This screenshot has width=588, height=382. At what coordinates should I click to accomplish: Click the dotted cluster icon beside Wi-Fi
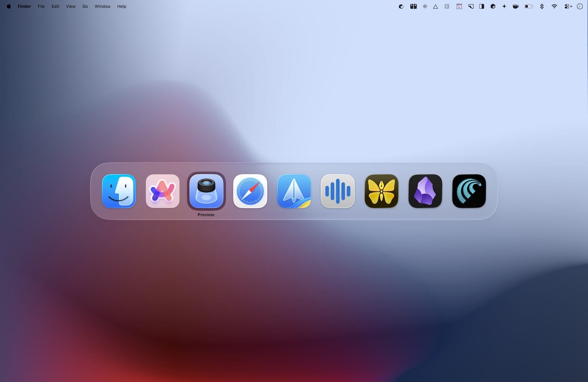tap(542, 6)
